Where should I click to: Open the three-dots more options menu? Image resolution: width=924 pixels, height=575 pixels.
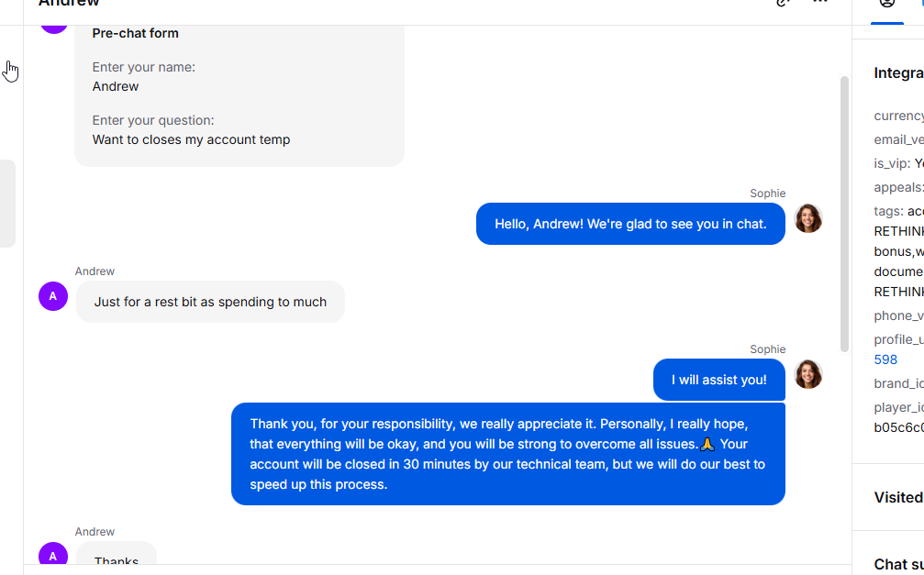pyautogui.click(x=820, y=3)
